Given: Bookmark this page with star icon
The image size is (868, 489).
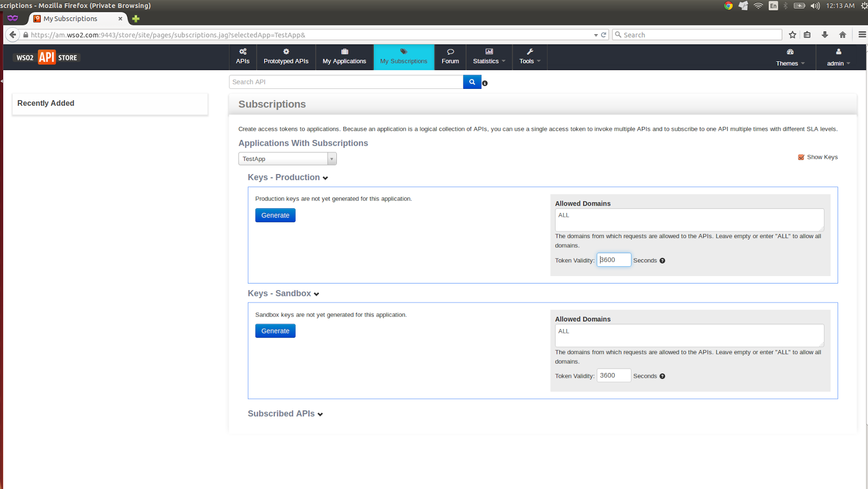Looking at the screenshot, I should pos(793,35).
